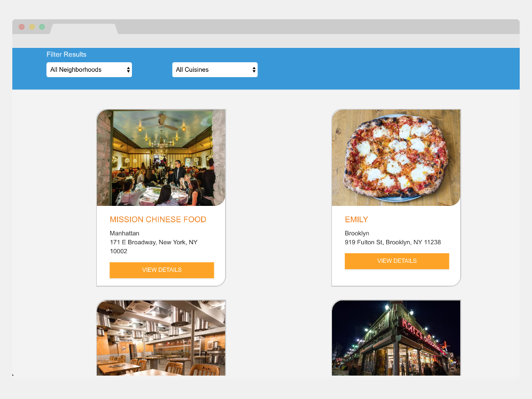Screen dimensions: 532x399
Task: Open the Emily pizza photo
Action: [x=396, y=158]
